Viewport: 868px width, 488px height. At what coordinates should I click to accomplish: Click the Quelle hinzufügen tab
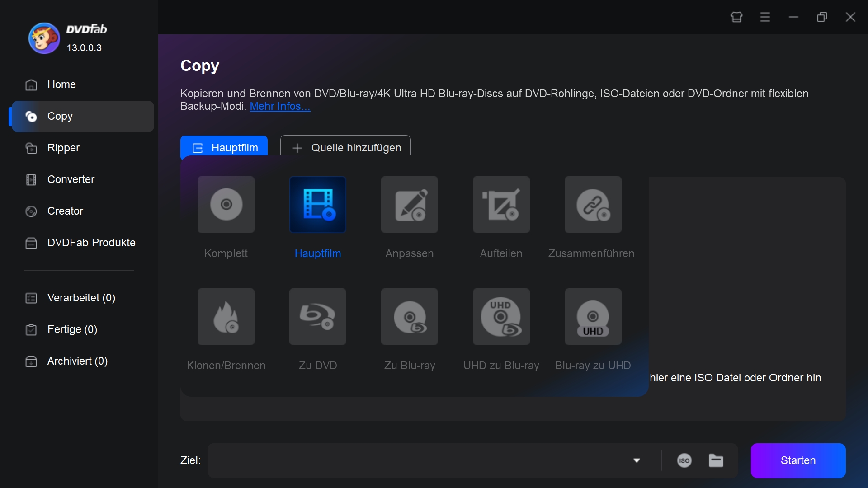click(x=346, y=147)
